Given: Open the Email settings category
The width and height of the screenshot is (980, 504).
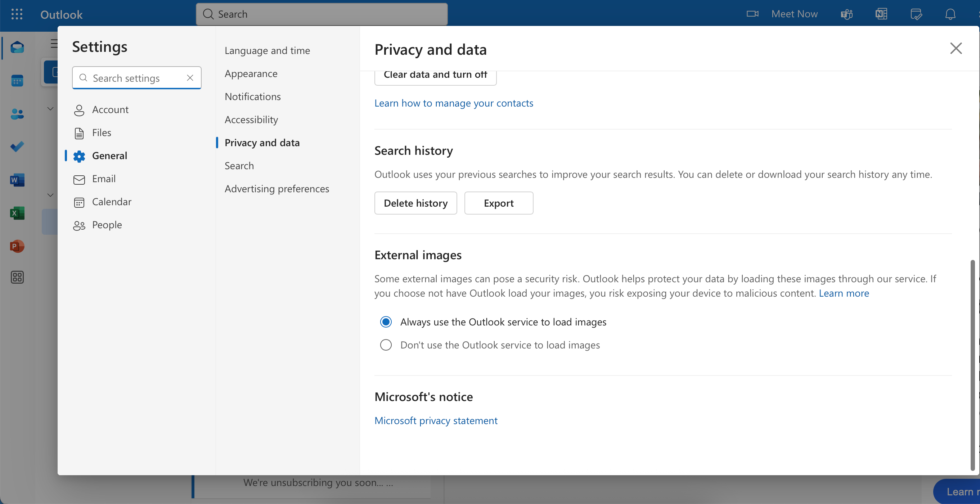Looking at the screenshot, I should (103, 179).
